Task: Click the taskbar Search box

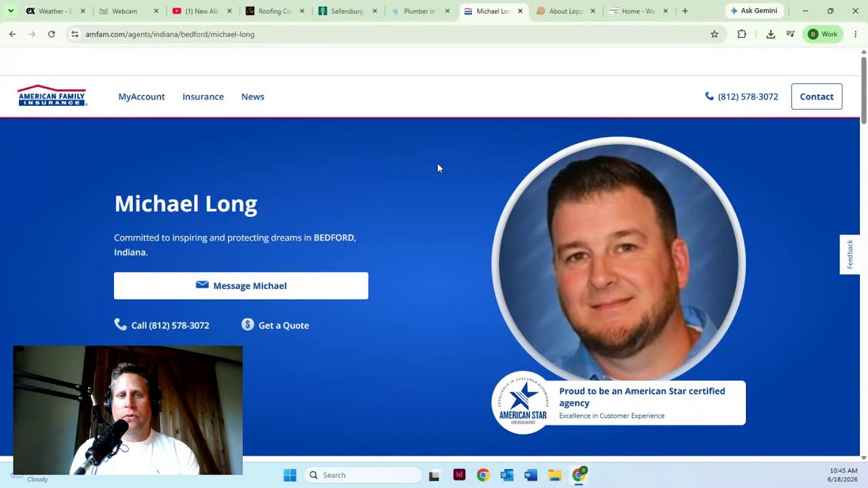Action: (x=362, y=475)
